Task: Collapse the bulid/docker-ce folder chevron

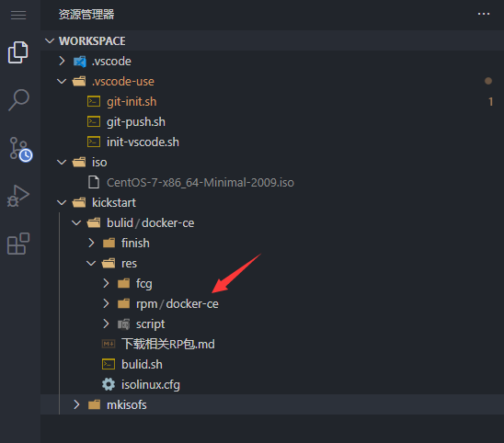Action: click(x=76, y=223)
